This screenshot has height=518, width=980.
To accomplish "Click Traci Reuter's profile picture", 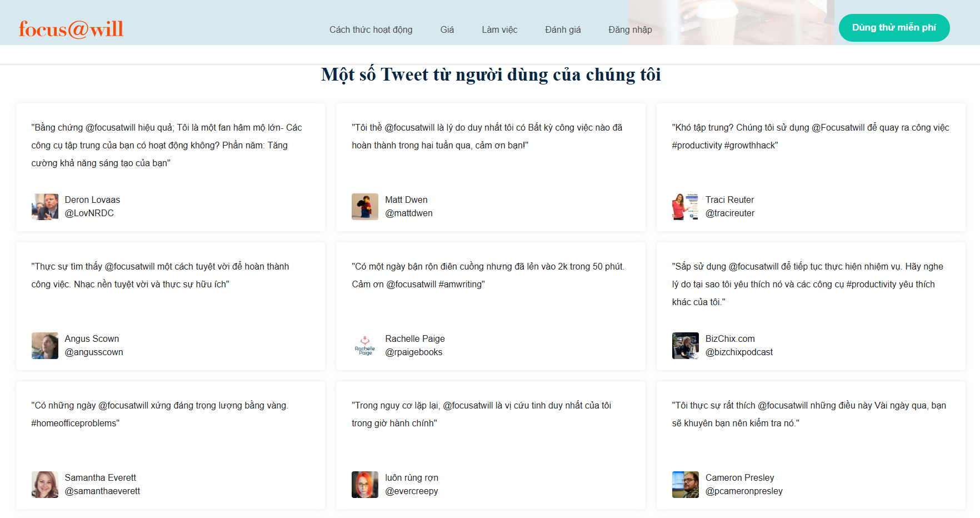I will (685, 207).
